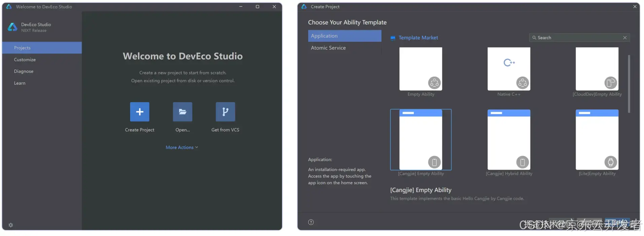Choose the Empty Ability template thumbnail
The image size is (644, 236).
point(421,69)
